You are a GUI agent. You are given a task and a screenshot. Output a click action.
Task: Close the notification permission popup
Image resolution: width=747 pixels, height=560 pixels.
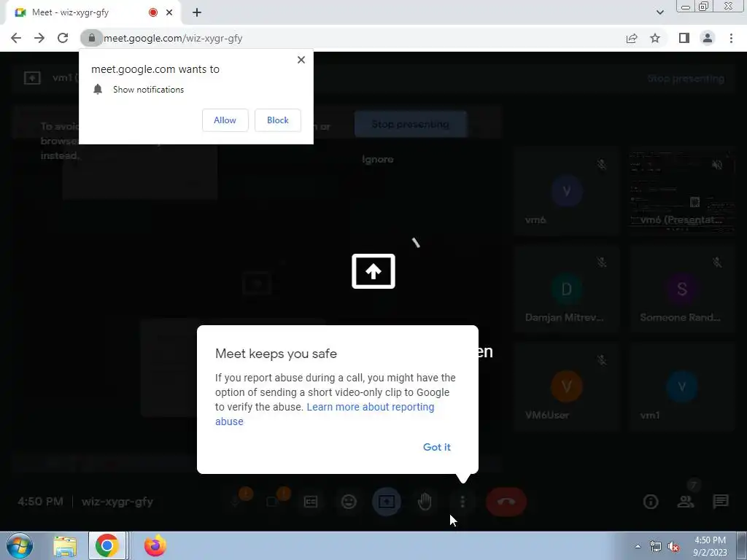click(301, 60)
